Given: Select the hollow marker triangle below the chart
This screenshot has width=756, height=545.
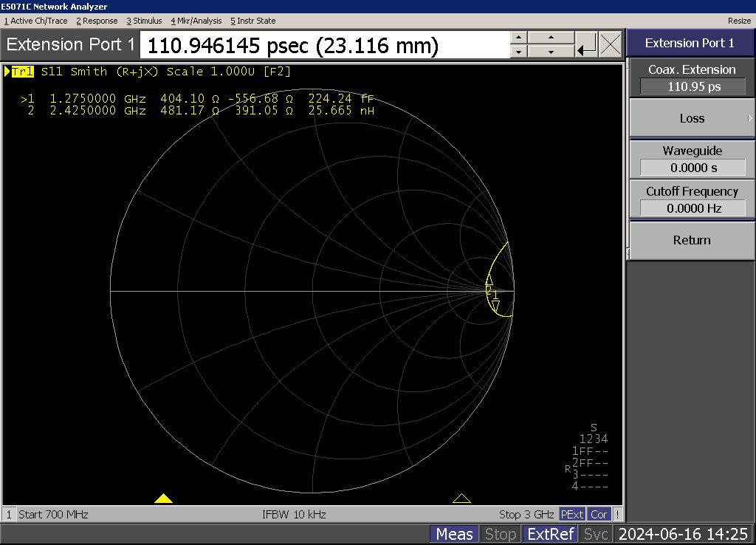Looking at the screenshot, I should 461,498.
